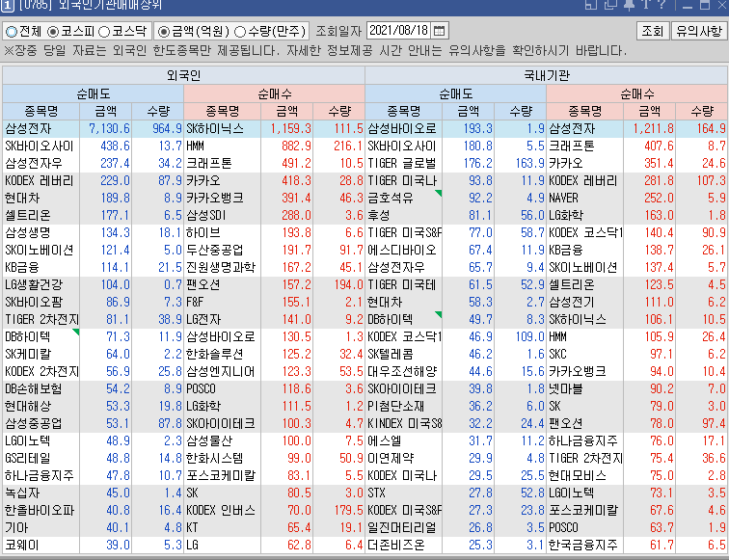Select the 금액(억원) radio button
Screen dimensions: 729x560
click(163, 32)
